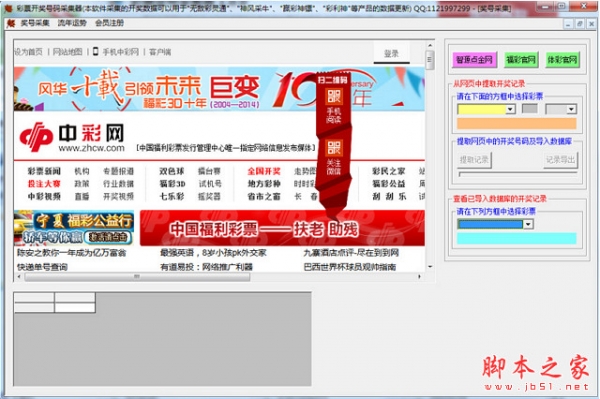The image size is (600, 399).
Task: Click 快递单号查询 link
Action: 42,267
